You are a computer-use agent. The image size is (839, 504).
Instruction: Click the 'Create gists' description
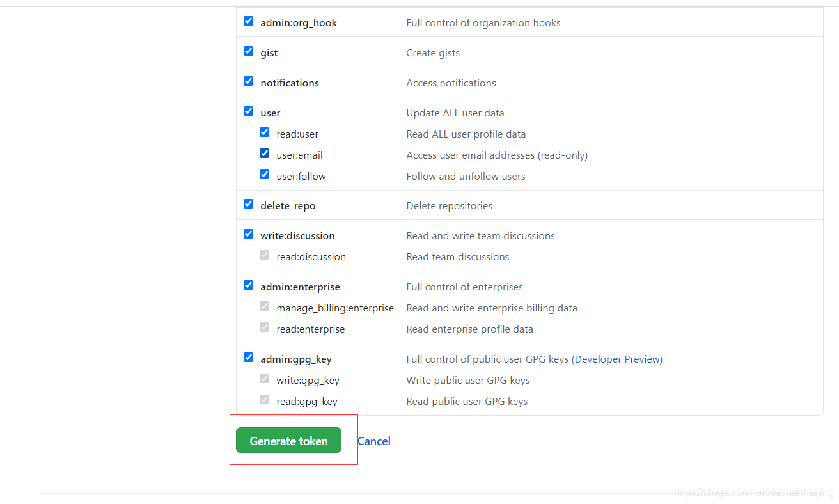click(433, 53)
